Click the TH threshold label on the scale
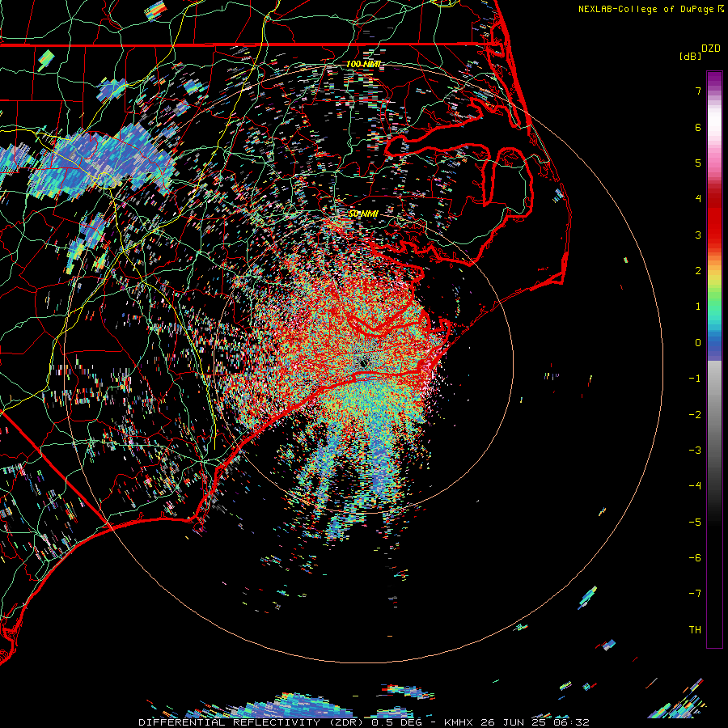728x728 pixels. (x=695, y=629)
